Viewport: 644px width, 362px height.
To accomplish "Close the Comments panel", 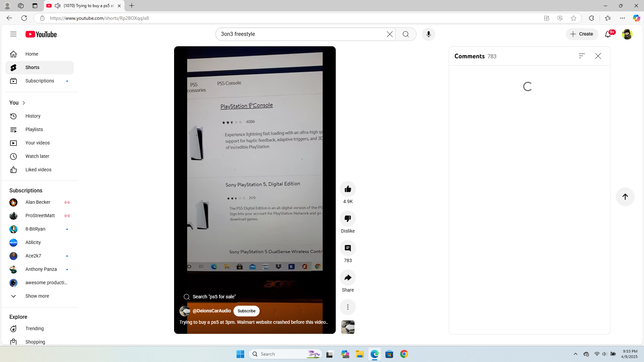I will (598, 56).
